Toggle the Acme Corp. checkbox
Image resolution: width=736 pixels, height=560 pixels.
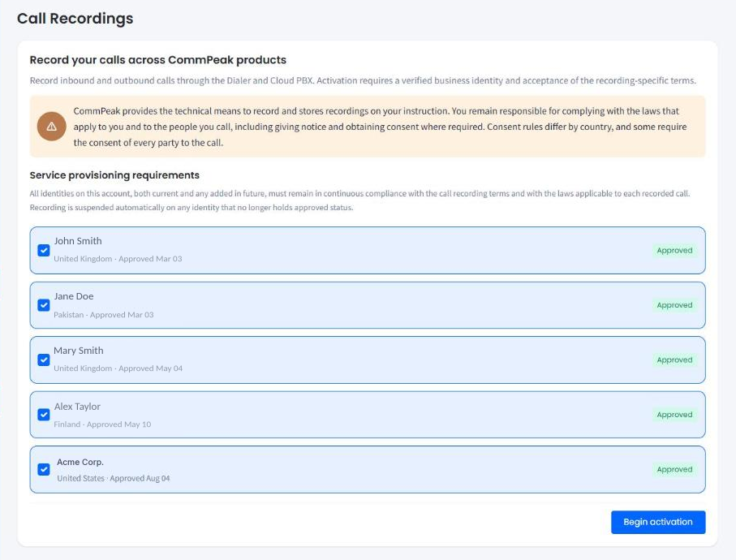[44, 469]
